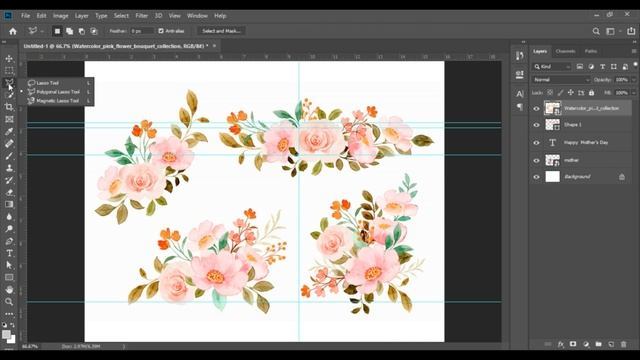
Task: Click the Add layer style fx icon
Action: tap(561, 344)
